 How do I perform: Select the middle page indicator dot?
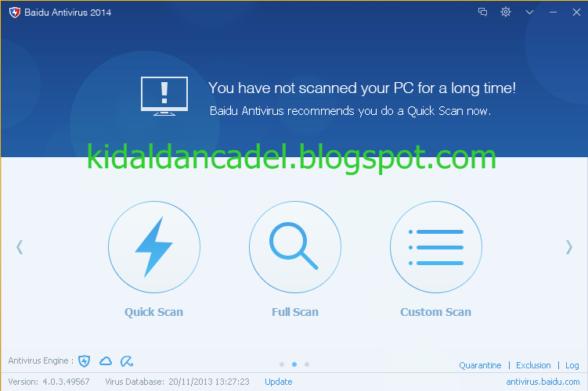pyautogui.click(x=294, y=364)
